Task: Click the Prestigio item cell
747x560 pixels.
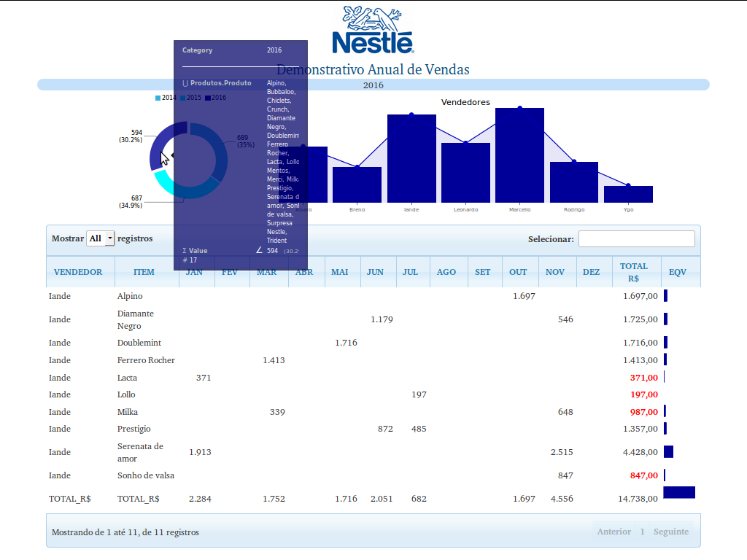Action: [134, 429]
